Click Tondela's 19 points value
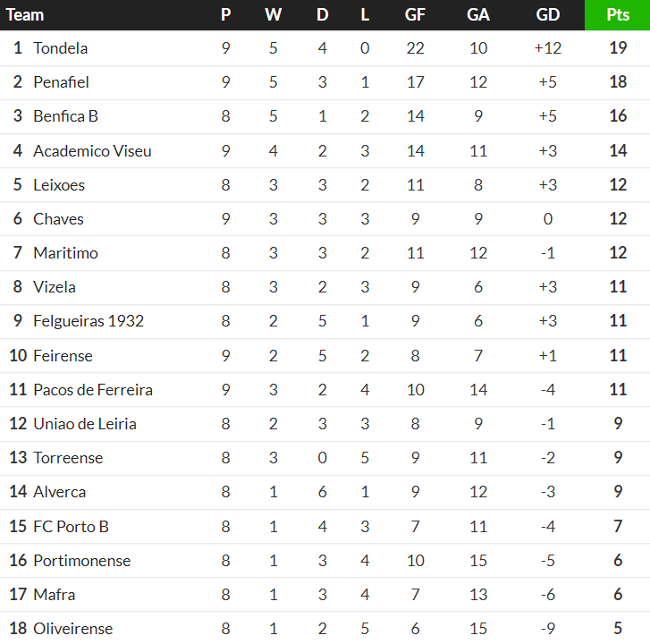This screenshot has width=650, height=644. [618, 48]
